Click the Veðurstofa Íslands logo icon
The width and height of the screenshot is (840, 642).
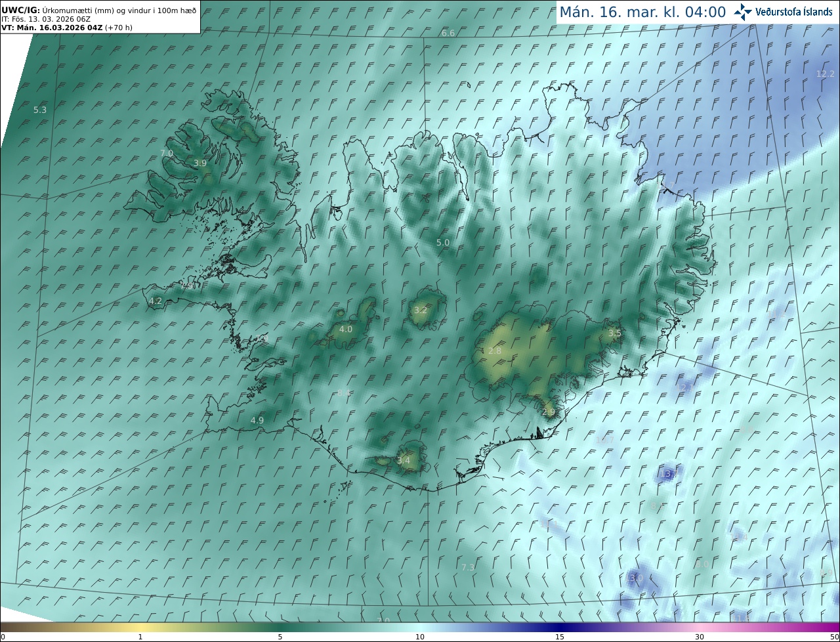743,12
